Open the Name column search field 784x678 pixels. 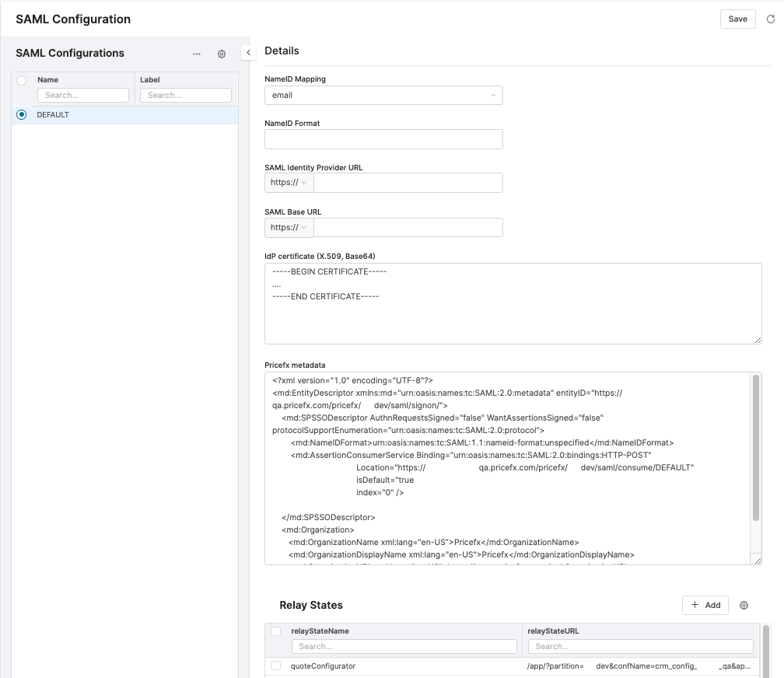click(83, 95)
